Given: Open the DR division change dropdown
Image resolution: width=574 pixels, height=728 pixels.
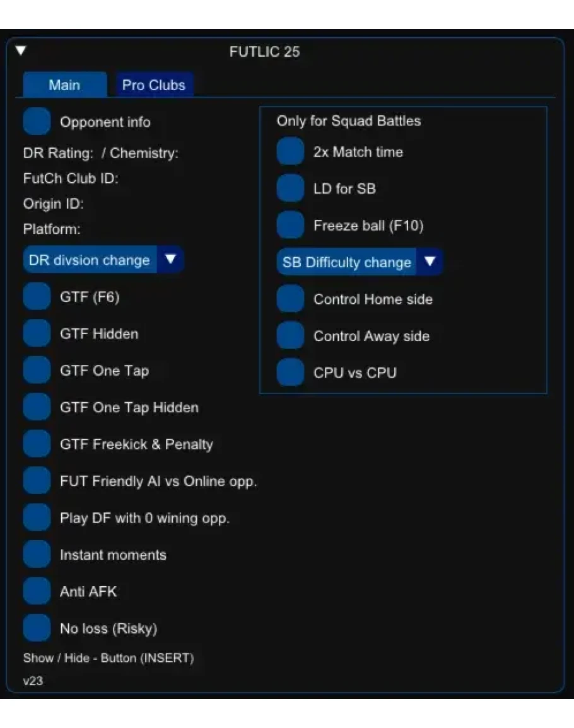Looking at the screenshot, I should (x=170, y=260).
